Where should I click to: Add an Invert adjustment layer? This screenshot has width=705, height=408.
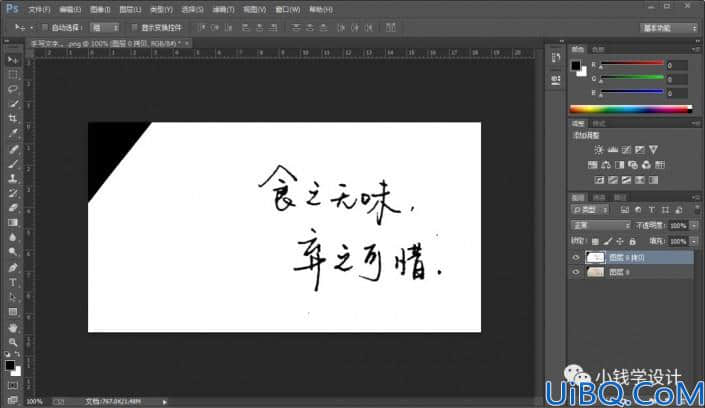coord(599,180)
